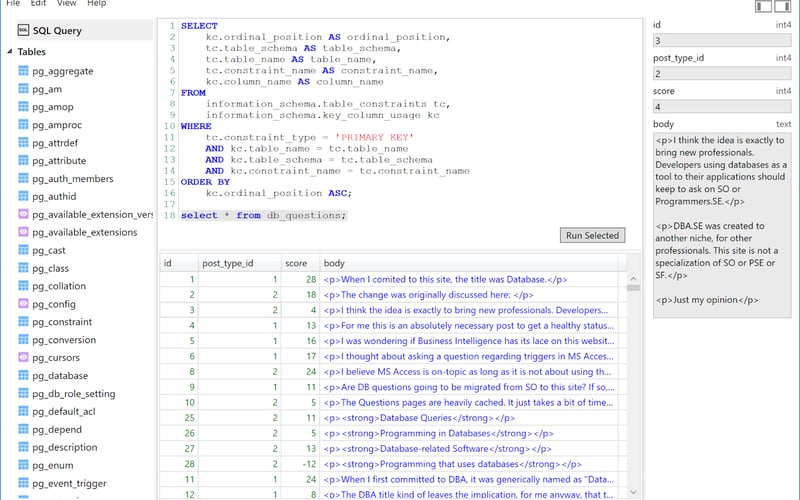Click score cell showing -12

301,464
